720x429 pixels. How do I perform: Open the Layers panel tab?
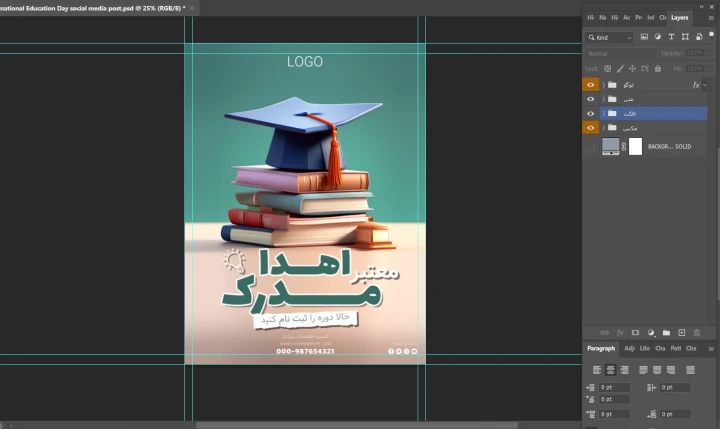pyautogui.click(x=680, y=17)
